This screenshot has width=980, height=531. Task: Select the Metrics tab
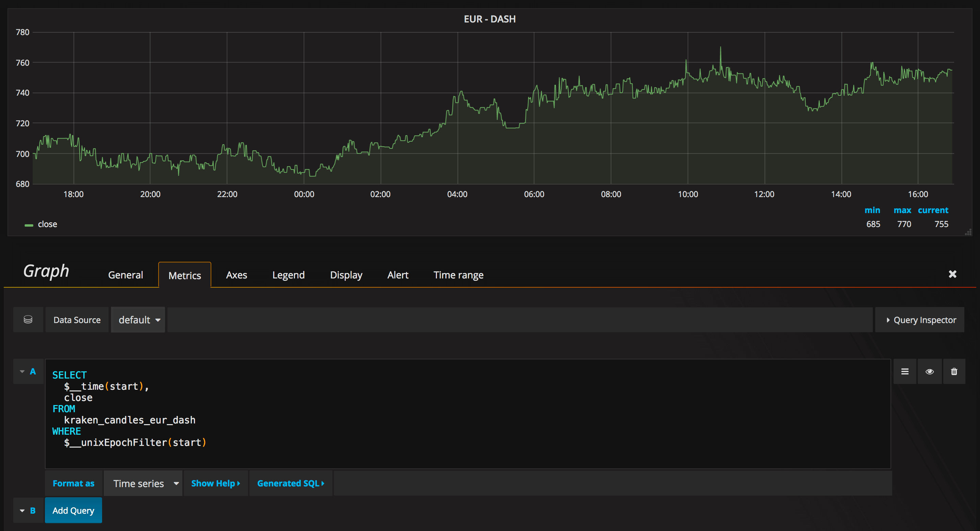coord(184,275)
